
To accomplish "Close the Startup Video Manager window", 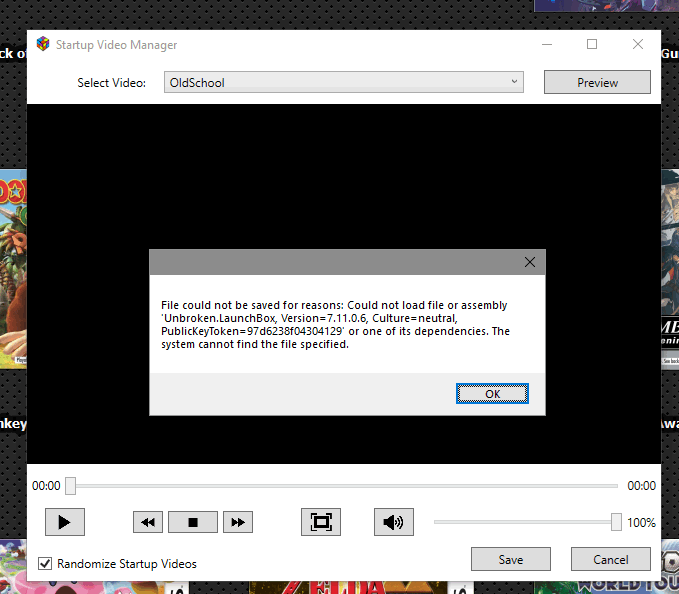I will (637, 44).
